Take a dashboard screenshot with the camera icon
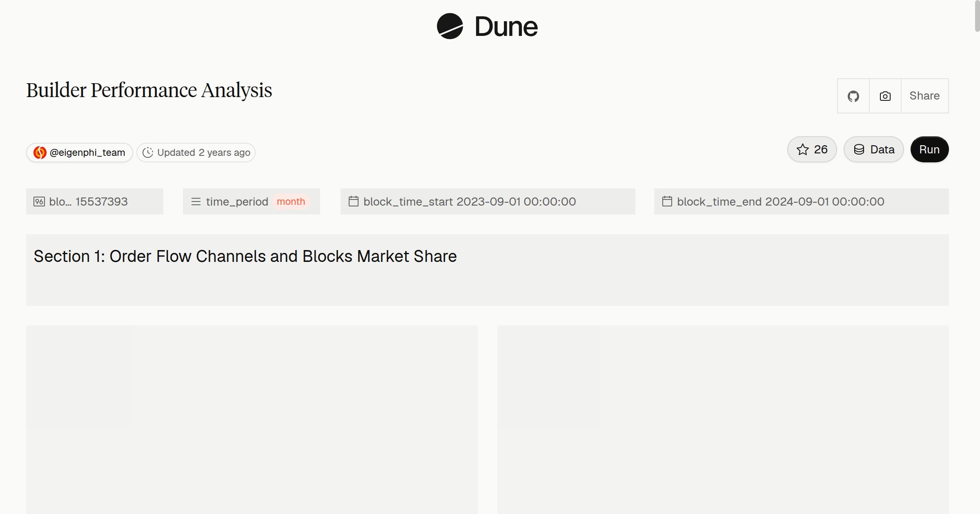 pyautogui.click(x=885, y=96)
